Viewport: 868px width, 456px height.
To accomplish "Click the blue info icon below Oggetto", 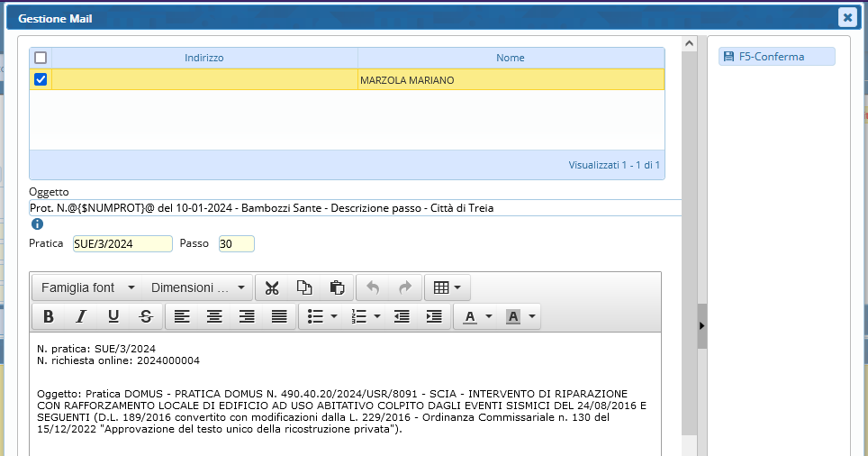I will click(x=37, y=224).
